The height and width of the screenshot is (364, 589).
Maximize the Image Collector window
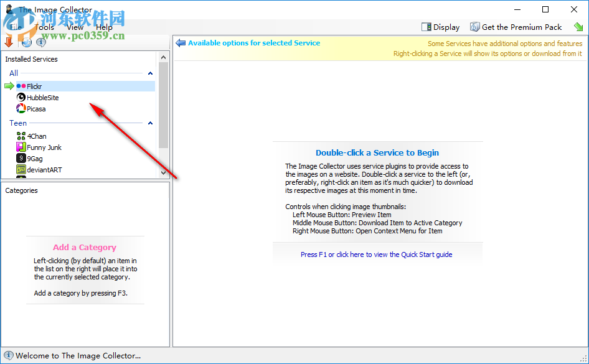coord(545,9)
